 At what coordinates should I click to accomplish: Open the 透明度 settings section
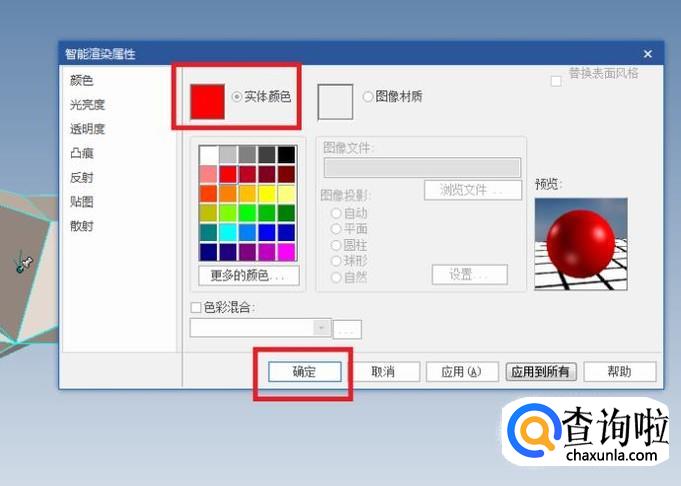tap(87, 129)
